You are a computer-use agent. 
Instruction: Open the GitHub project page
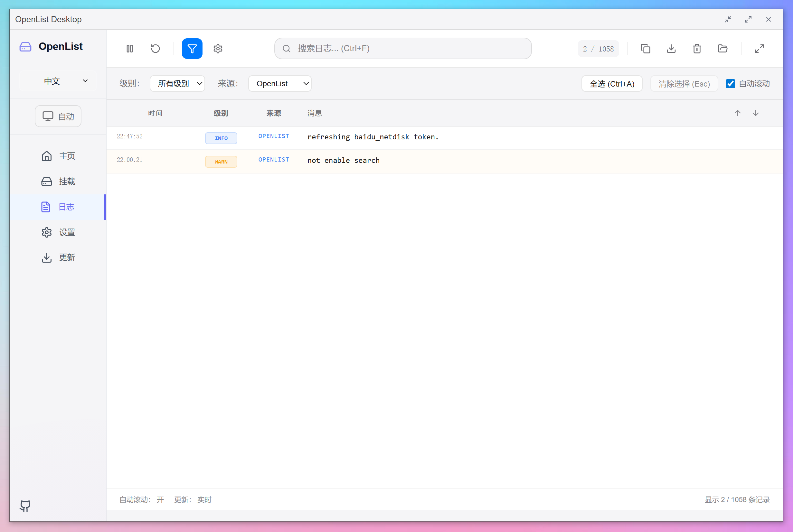(25, 506)
